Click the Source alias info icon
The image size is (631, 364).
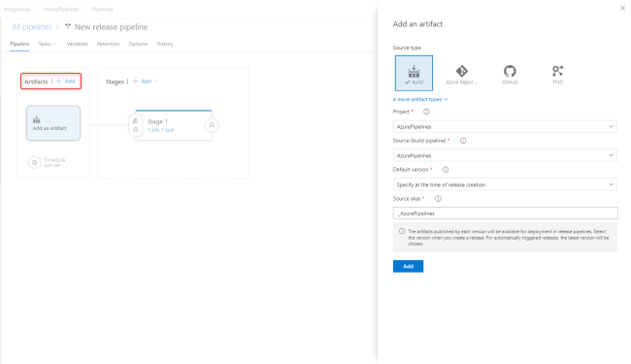(x=438, y=199)
